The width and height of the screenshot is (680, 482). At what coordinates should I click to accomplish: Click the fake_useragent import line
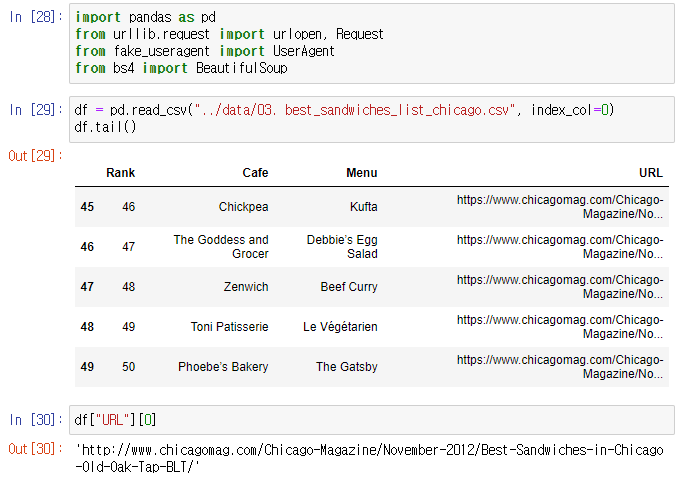coord(205,51)
